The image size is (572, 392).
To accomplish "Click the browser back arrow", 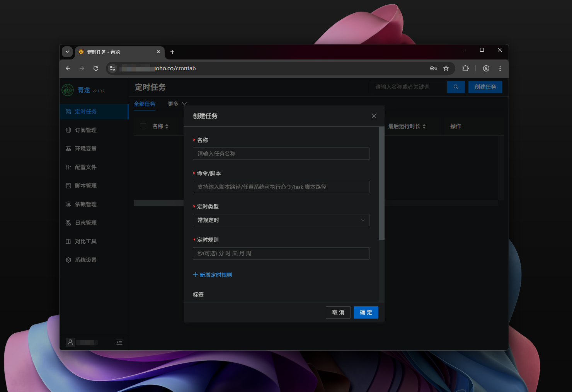I will pyautogui.click(x=68, y=68).
